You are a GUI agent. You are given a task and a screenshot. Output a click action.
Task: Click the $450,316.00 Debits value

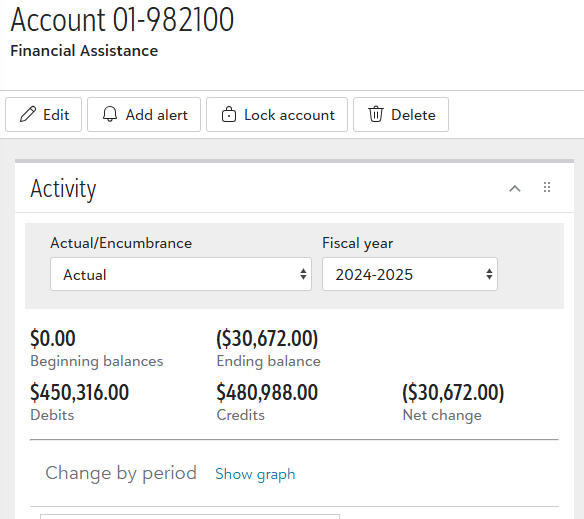tap(79, 392)
